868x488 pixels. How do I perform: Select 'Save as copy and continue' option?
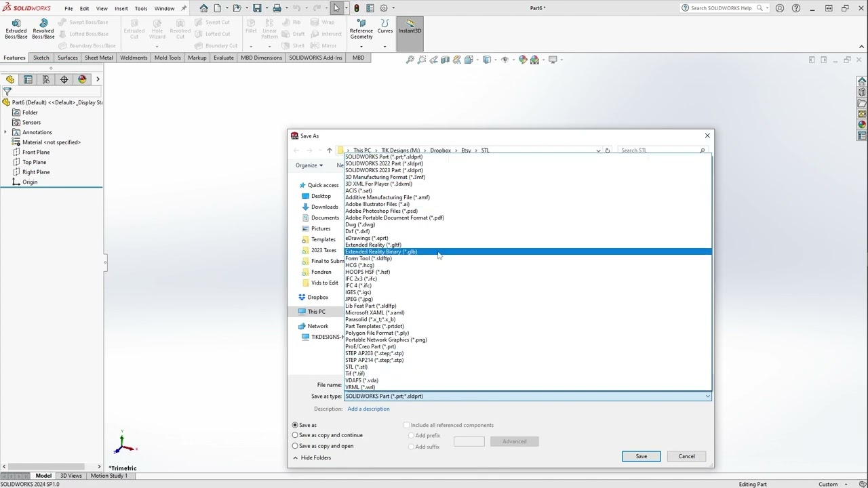tap(295, 435)
